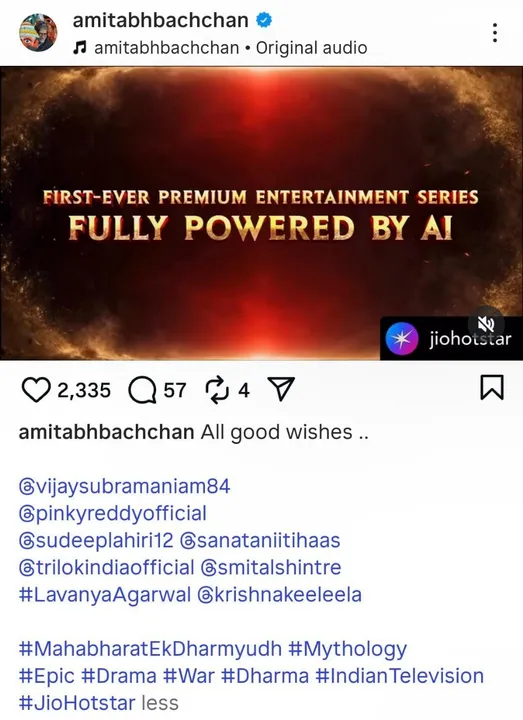Unmute the video with the speaker icon
The image size is (523, 720).
486,325
